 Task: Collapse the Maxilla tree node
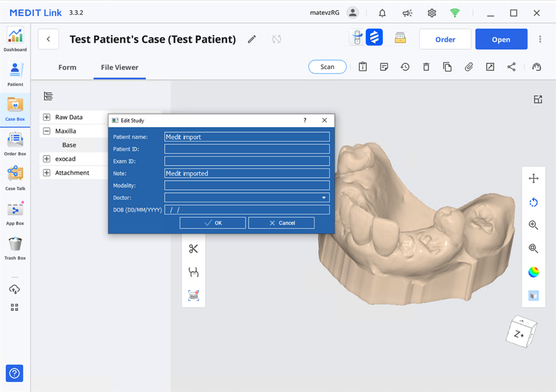(47, 131)
